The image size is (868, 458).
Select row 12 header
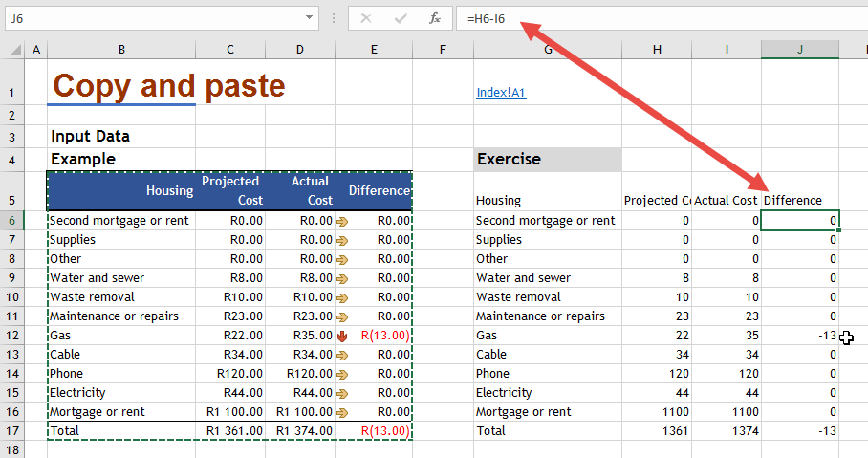pyautogui.click(x=12, y=335)
